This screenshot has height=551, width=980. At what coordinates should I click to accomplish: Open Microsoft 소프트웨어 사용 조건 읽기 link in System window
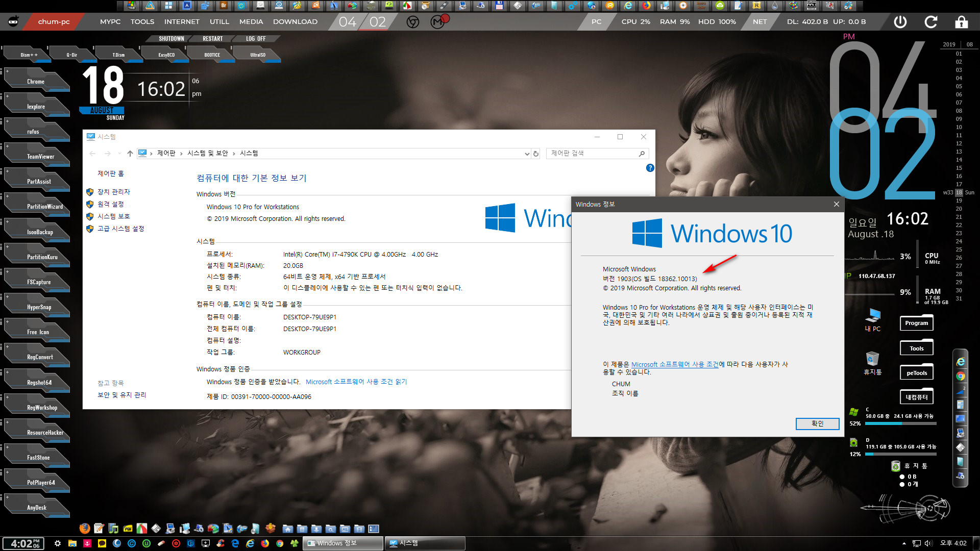tap(356, 382)
